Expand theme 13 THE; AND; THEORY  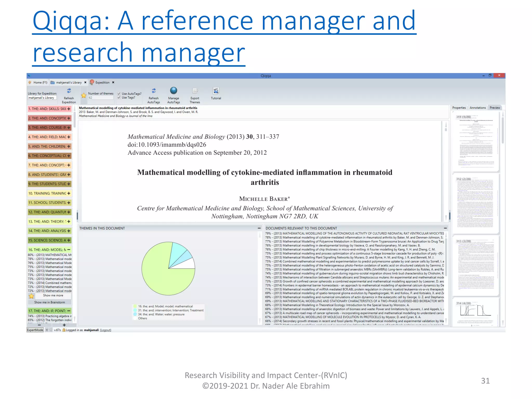click(x=69, y=222)
